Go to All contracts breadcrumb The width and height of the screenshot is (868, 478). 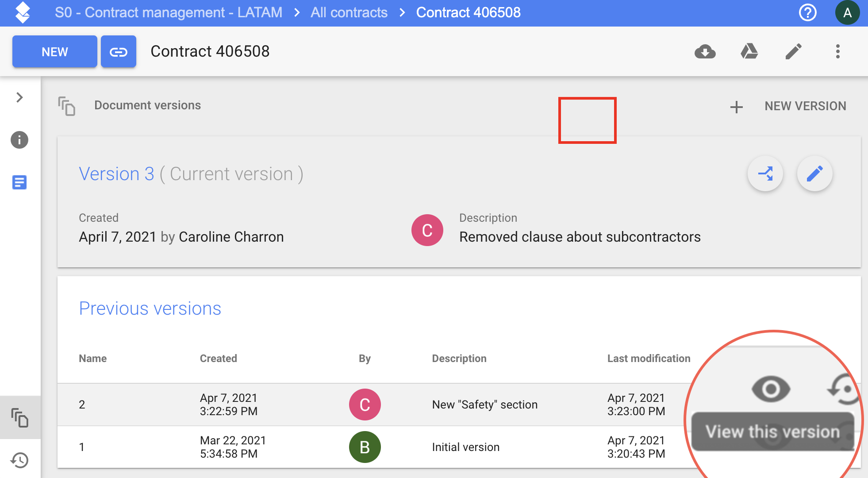349,12
